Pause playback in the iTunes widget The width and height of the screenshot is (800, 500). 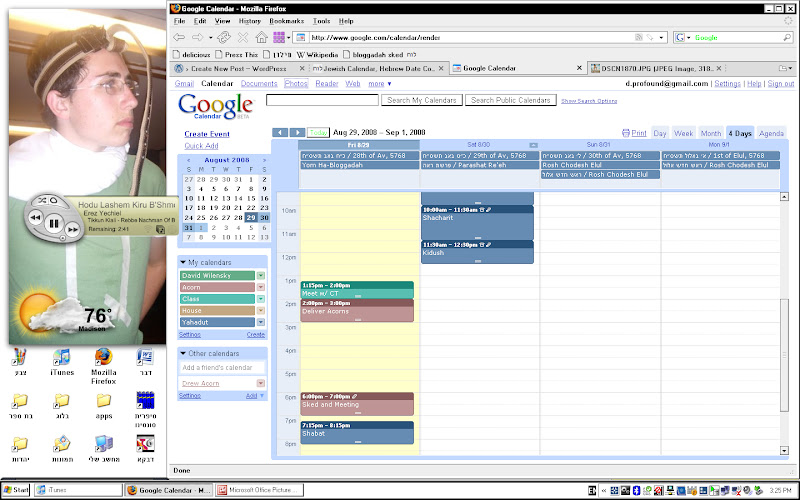click(x=54, y=223)
